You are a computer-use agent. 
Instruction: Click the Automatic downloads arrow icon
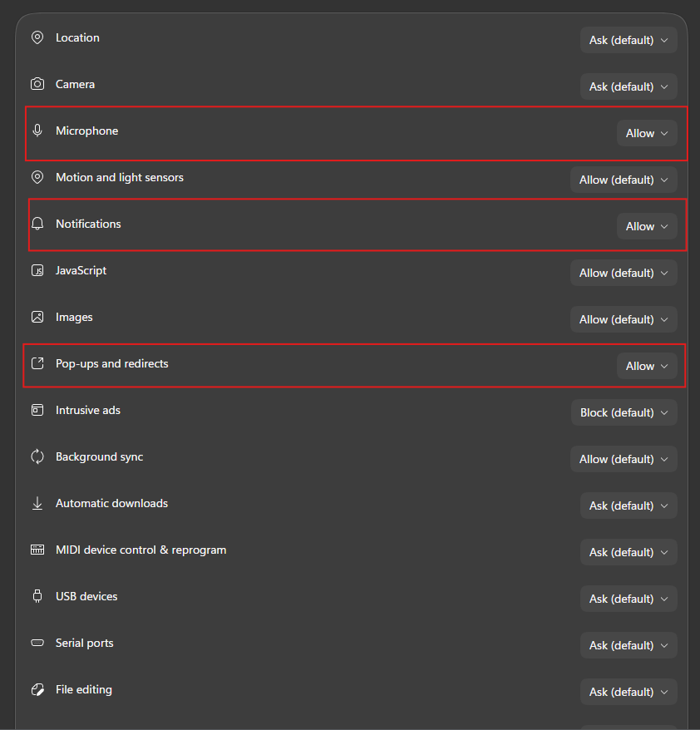[x=37, y=503]
